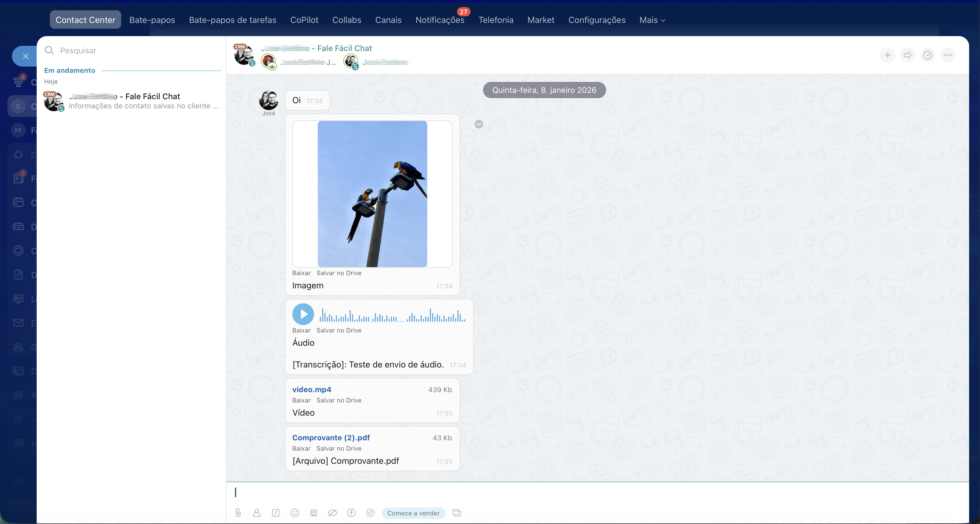Click the lightning bolt quick answers icon
The height and width of the screenshot is (524, 980).
coord(352,513)
